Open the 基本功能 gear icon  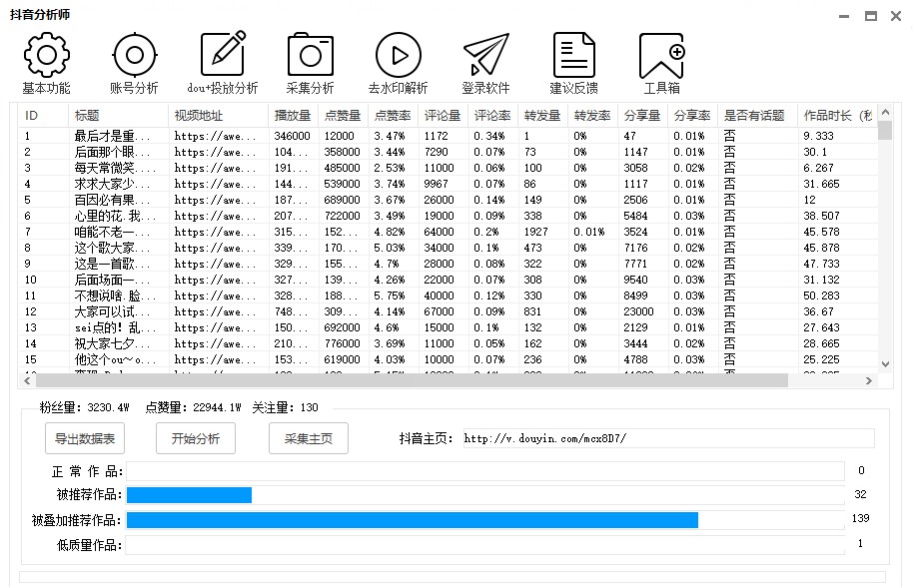pos(47,55)
